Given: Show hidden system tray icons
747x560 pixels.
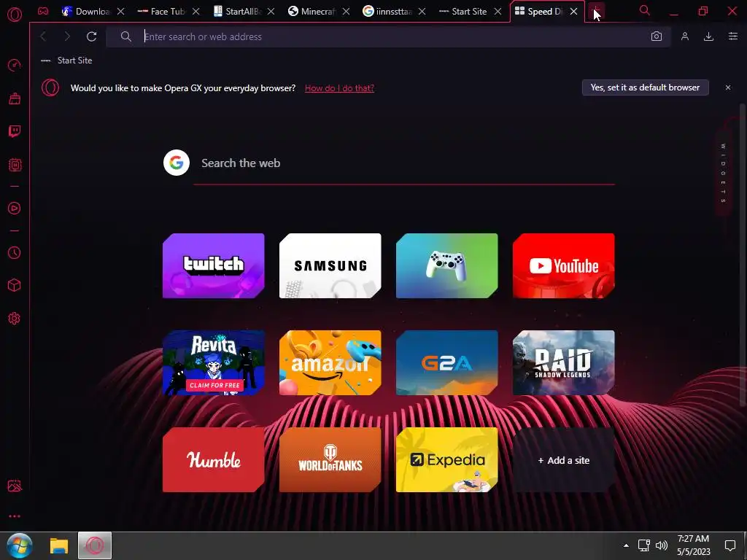Looking at the screenshot, I should click(626, 545).
